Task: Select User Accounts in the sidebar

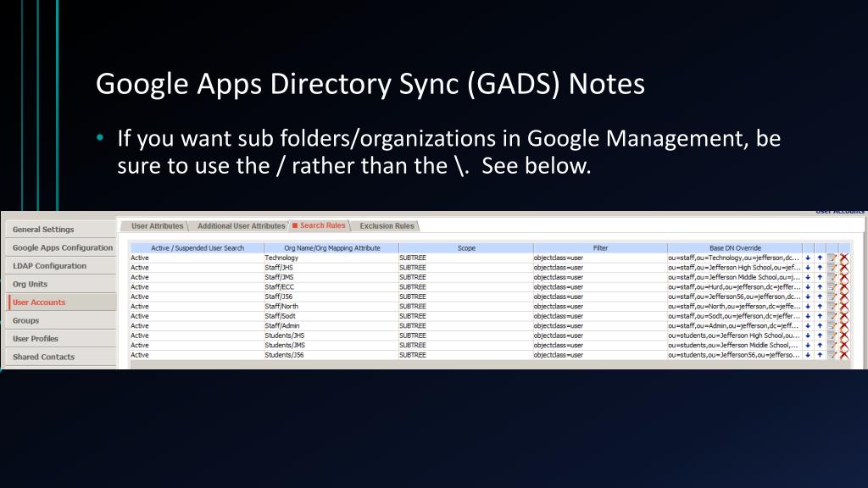Action: click(61, 302)
